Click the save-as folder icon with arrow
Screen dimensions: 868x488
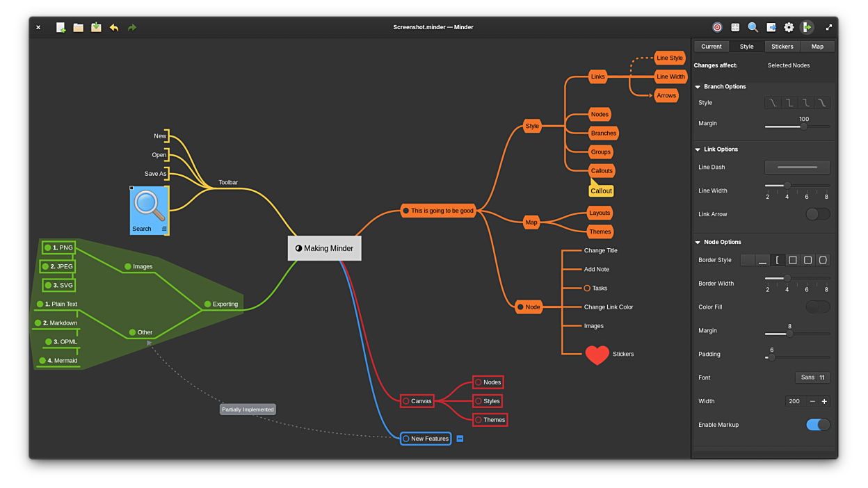96,28
